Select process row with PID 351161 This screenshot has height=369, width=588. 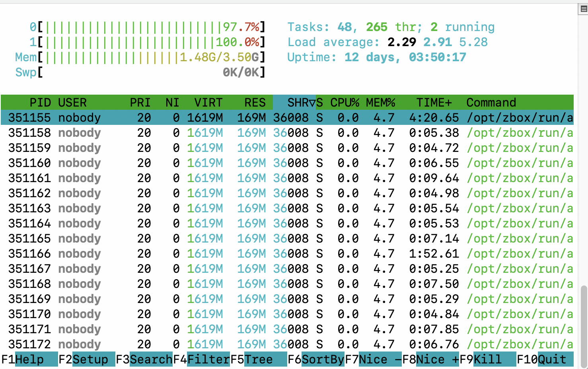tap(287, 178)
